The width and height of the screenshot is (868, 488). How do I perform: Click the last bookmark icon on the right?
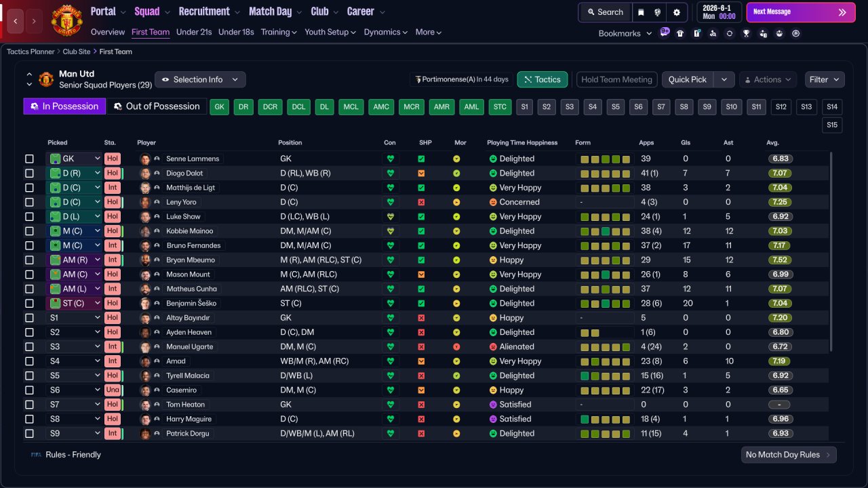796,33
